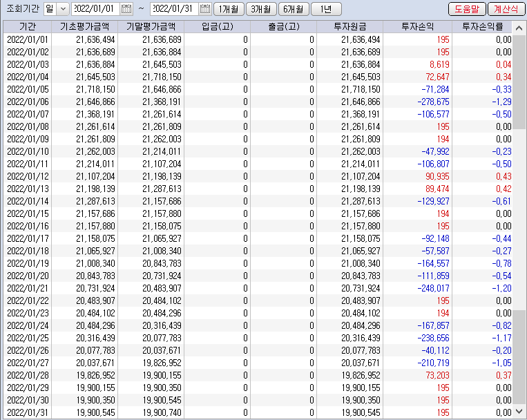Open the end date calendar picker
The height and width of the screenshot is (420, 527).
pos(205,9)
